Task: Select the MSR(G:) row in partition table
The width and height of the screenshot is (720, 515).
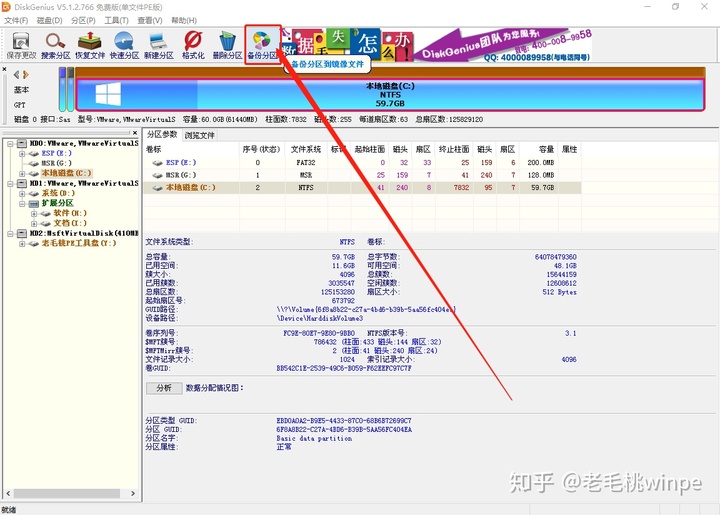Action: coord(362,175)
